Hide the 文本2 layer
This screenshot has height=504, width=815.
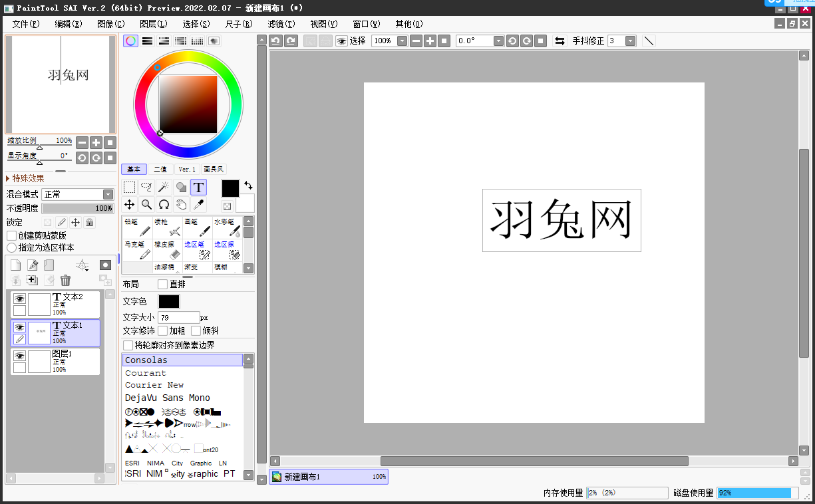tap(19, 299)
